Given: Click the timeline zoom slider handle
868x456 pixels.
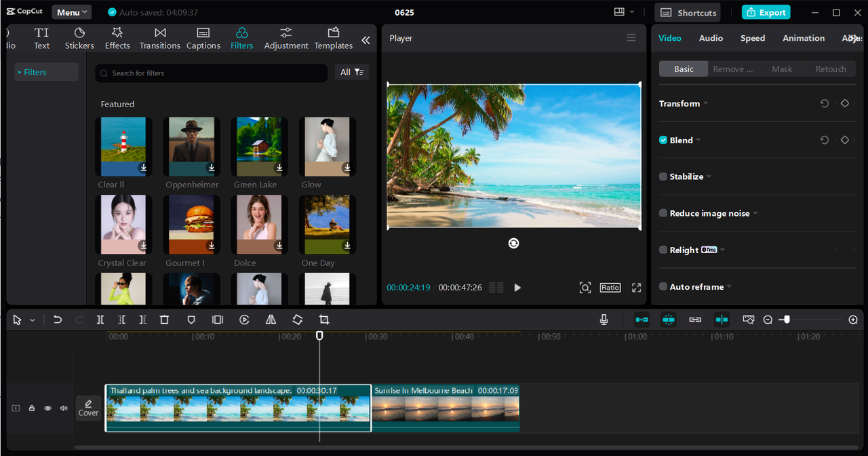Looking at the screenshot, I should pyautogui.click(x=786, y=319).
